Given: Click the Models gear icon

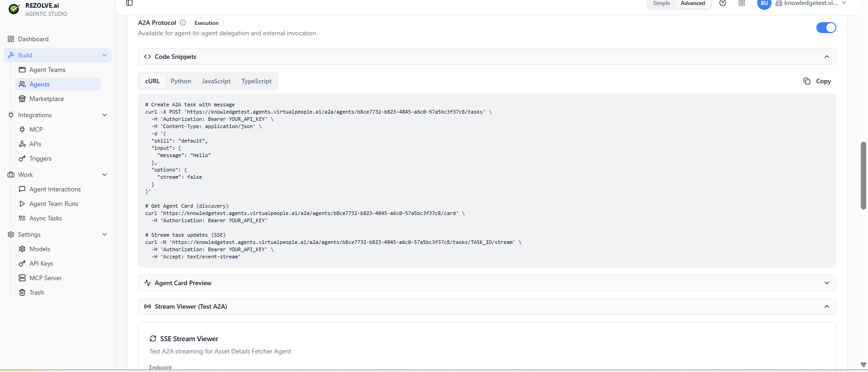Looking at the screenshot, I should 22,249.
